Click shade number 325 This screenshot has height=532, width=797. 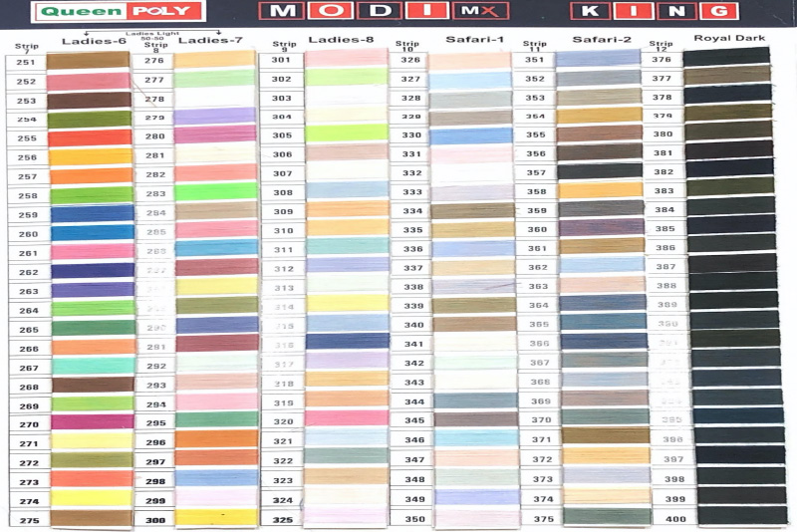[283, 519]
